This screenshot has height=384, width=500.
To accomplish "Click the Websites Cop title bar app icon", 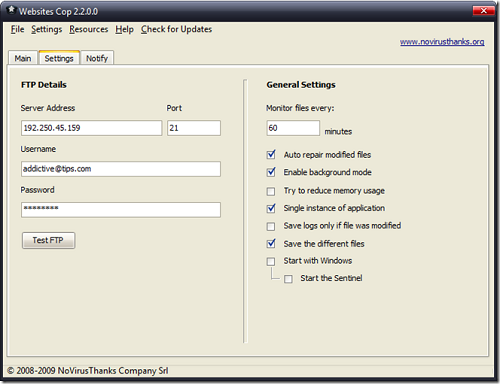I will [11, 10].
